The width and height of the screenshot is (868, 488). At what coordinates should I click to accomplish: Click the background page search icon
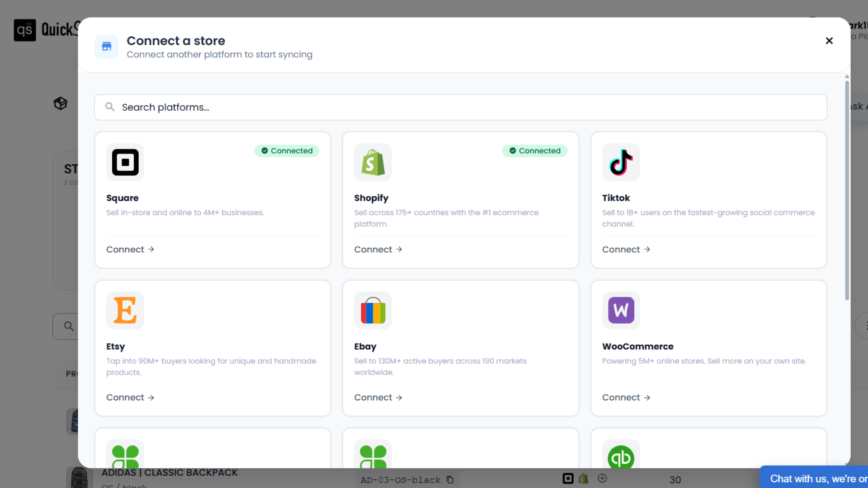[69, 326]
